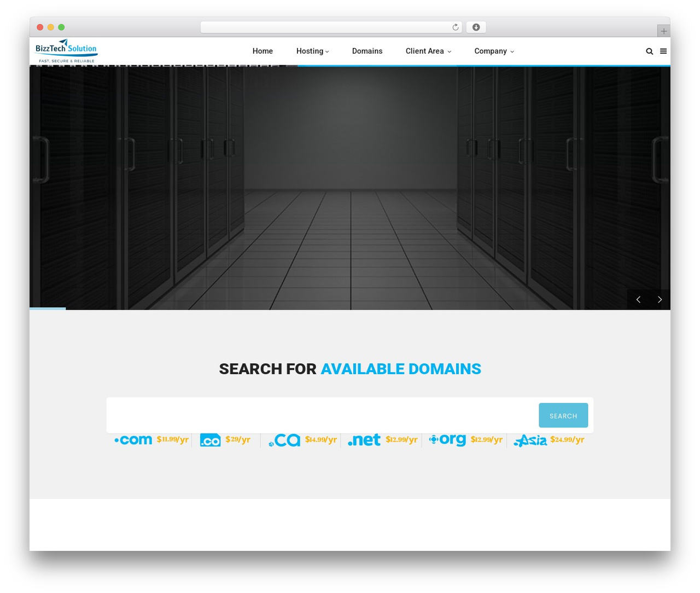The width and height of the screenshot is (700, 593).
Task: Open a new browser tab
Action: click(x=663, y=31)
